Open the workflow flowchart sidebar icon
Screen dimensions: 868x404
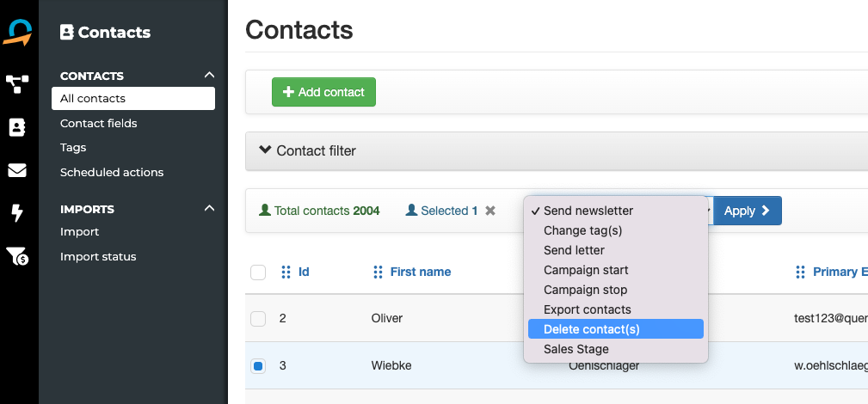17,83
